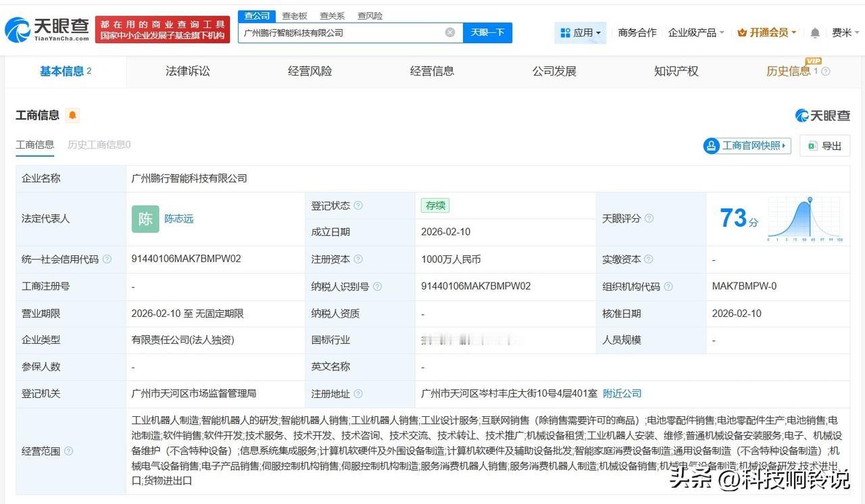
Task: Click the question mark beside 注册资本
Action: pos(359,259)
